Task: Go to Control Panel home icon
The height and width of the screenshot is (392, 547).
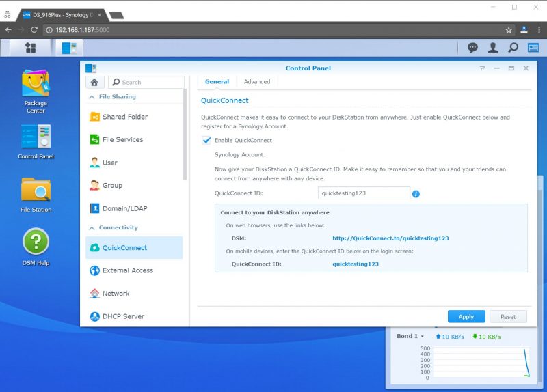Action: click(x=94, y=82)
